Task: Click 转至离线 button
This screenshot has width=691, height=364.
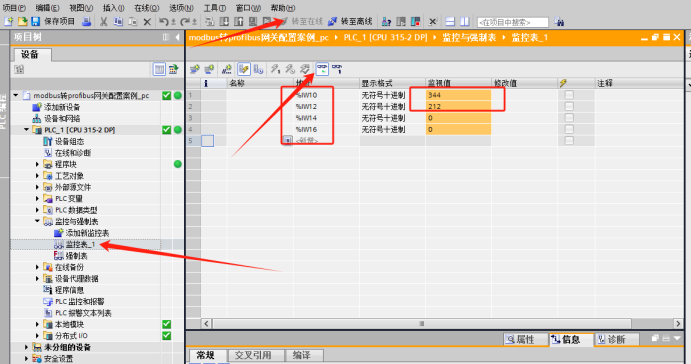Action: [x=350, y=22]
